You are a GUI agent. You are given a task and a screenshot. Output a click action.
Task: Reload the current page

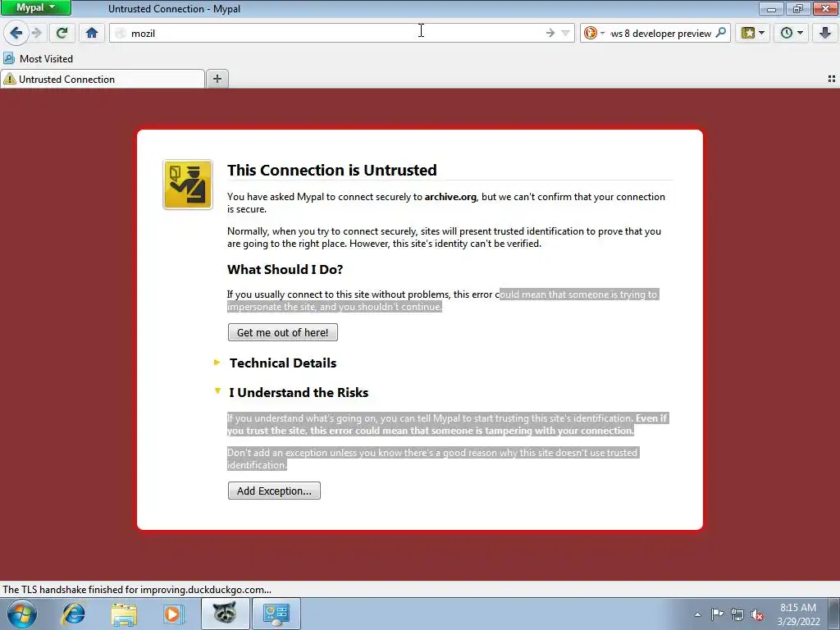(x=62, y=33)
